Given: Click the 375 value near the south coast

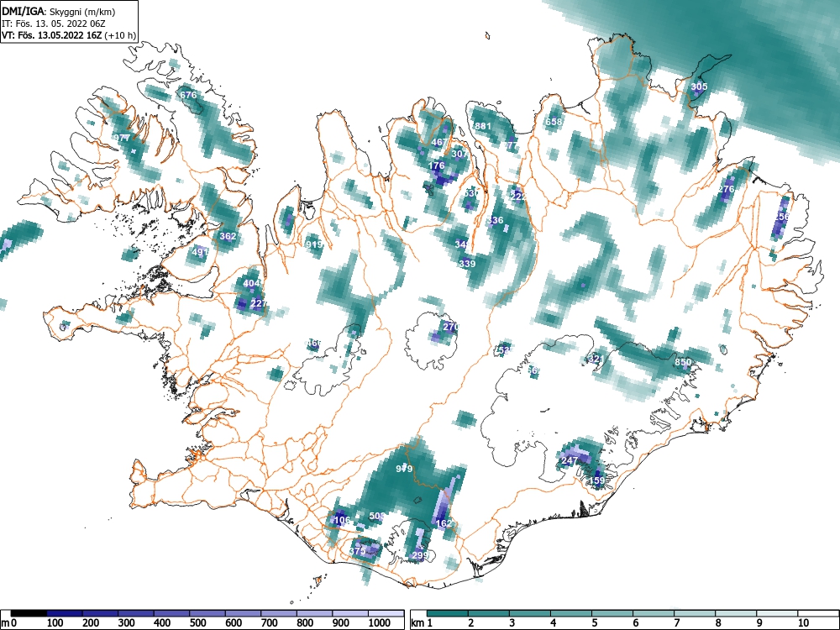Looking at the screenshot, I should (357, 551).
